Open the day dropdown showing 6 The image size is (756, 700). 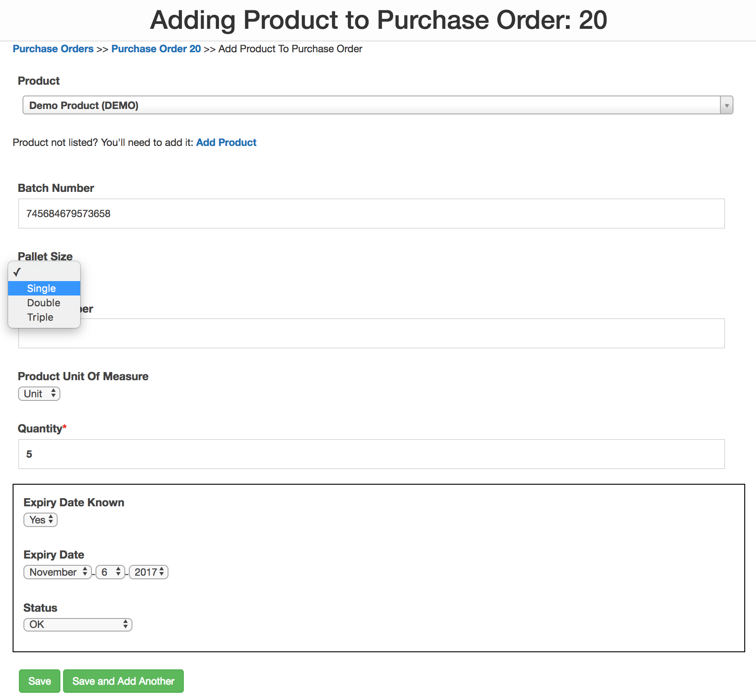pyautogui.click(x=110, y=572)
